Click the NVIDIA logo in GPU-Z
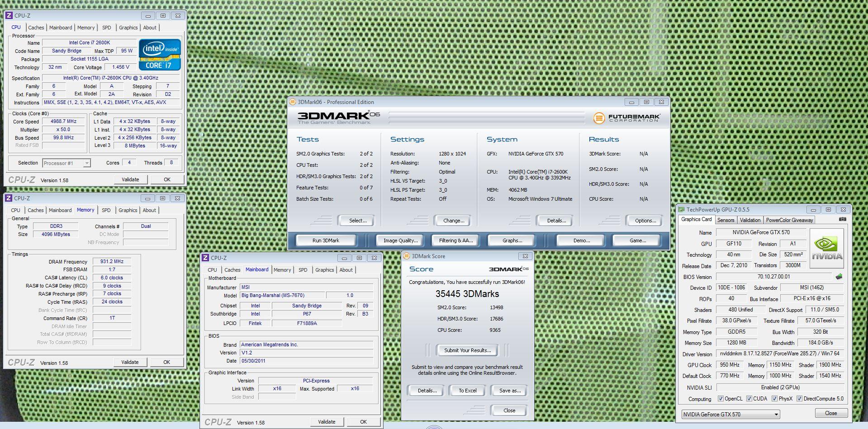The image size is (868, 429). (x=827, y=249)
